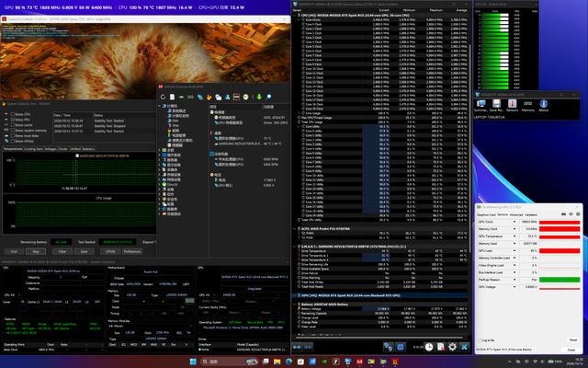Click clock reset icon in HWiNFO sensors footer
This screenshot has height=368, width=588.
[429, 347]
